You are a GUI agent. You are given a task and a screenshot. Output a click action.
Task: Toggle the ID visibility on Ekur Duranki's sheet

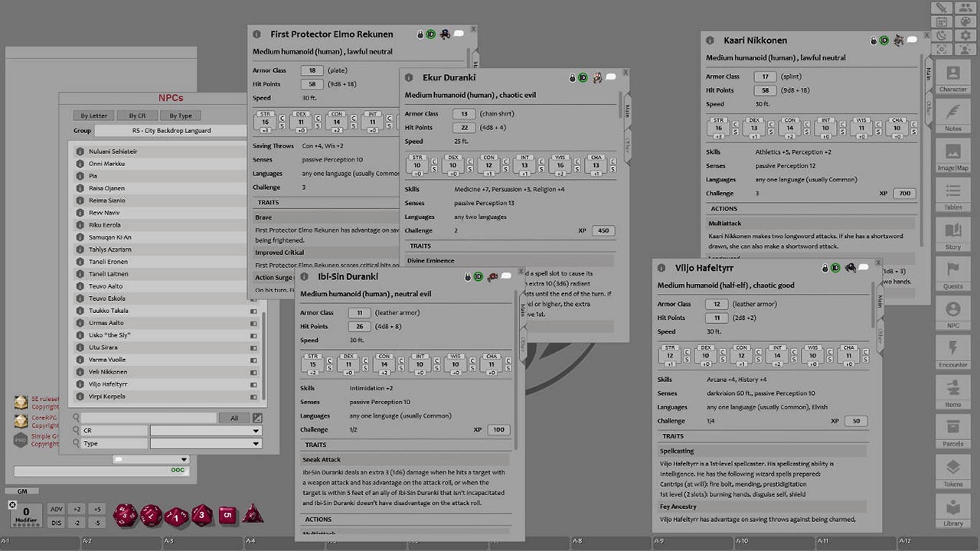click(583, 77)
